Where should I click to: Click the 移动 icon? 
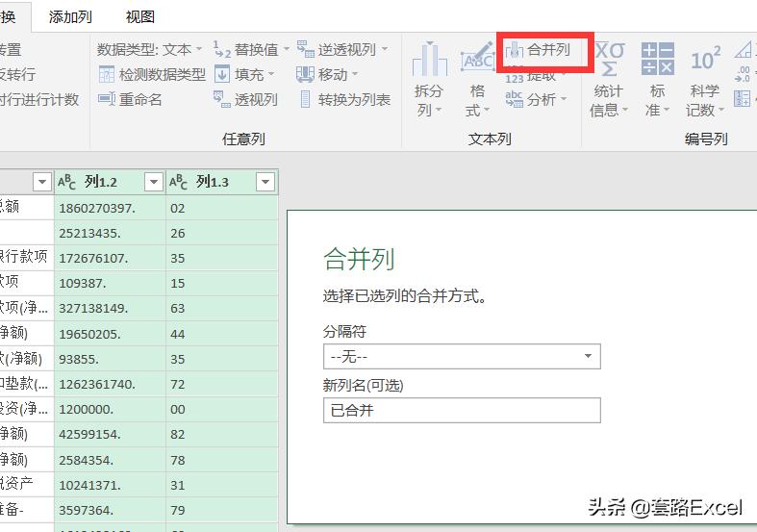click(306, 74)
